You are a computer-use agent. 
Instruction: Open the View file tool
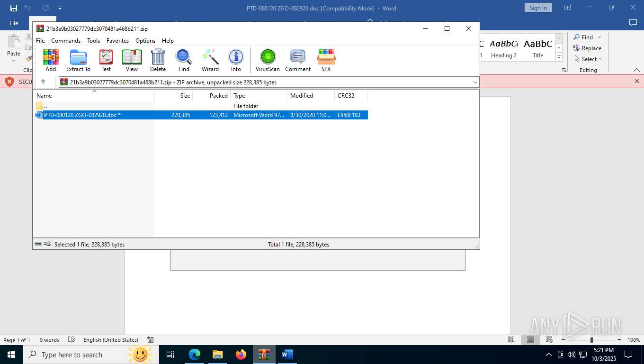coord(132,60)
